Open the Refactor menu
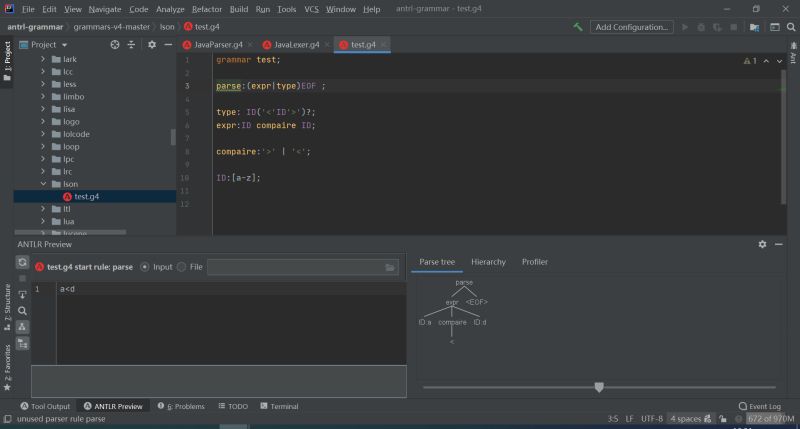This screenshot has height=429, width=800. click(207, 9)
